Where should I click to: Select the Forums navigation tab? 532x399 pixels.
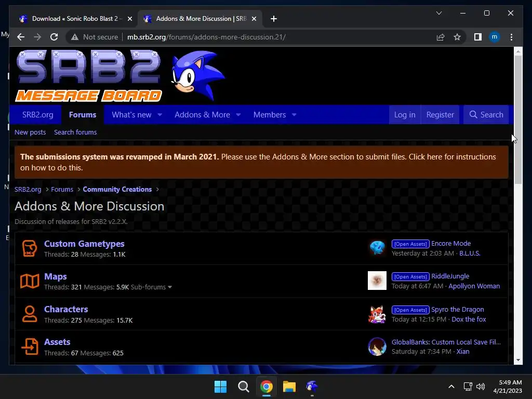[83, 115]
